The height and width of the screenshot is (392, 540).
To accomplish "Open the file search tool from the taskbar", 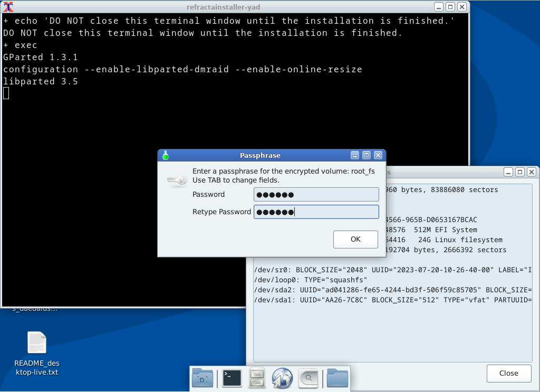I will pos(307,378).
